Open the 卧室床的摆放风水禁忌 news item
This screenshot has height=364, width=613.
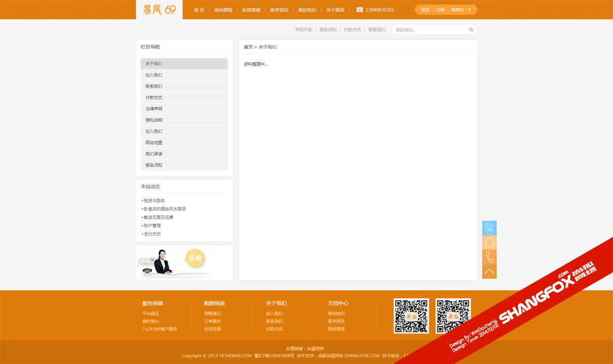[164, 209]
